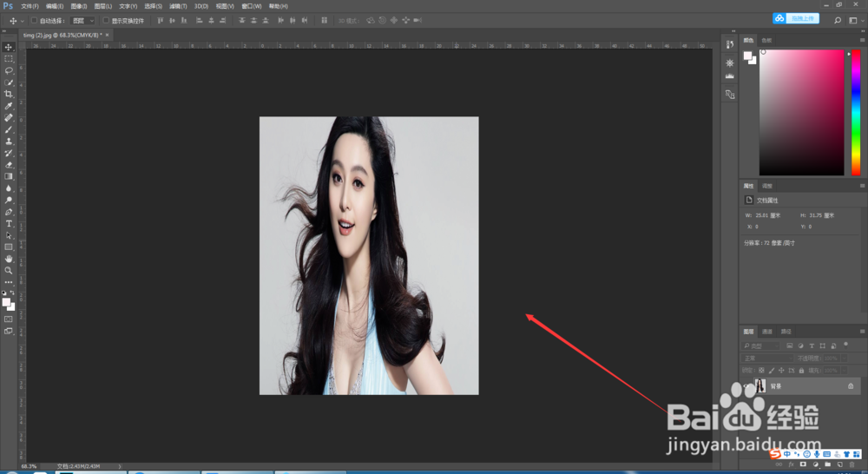Toggle lock position in Layers panel
868x474 pixels.
(782, 371)
